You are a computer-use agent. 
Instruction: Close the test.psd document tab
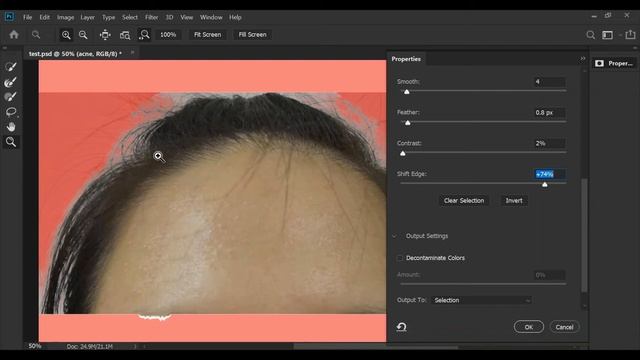point(132,53)
